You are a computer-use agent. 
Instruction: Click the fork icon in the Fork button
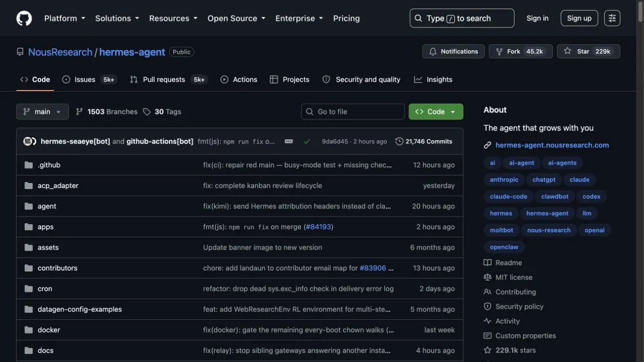click(499, 51)
